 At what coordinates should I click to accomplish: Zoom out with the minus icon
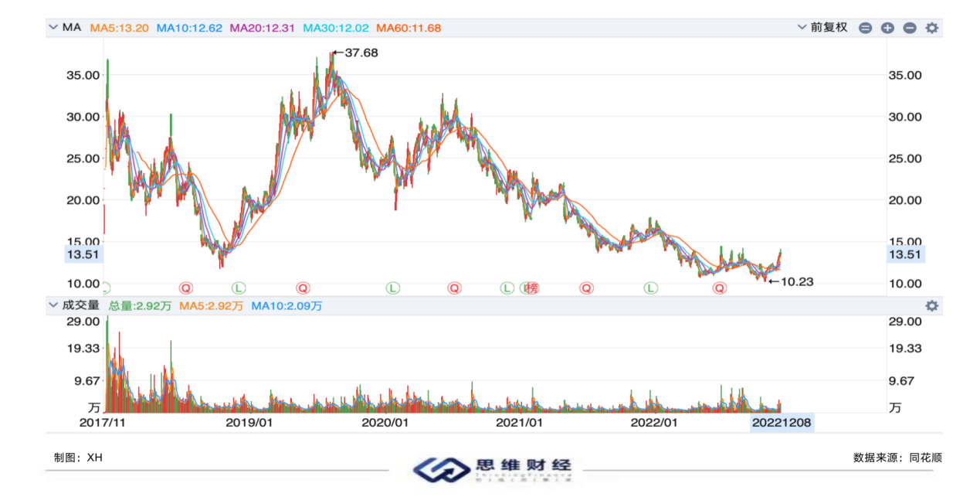[910, 28]
